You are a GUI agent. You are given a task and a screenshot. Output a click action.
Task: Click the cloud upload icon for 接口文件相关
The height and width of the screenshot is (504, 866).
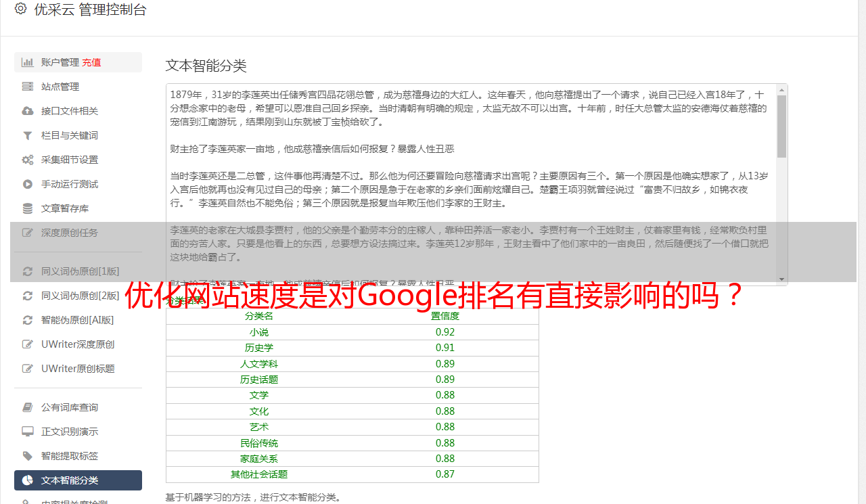tap(28, 111)
